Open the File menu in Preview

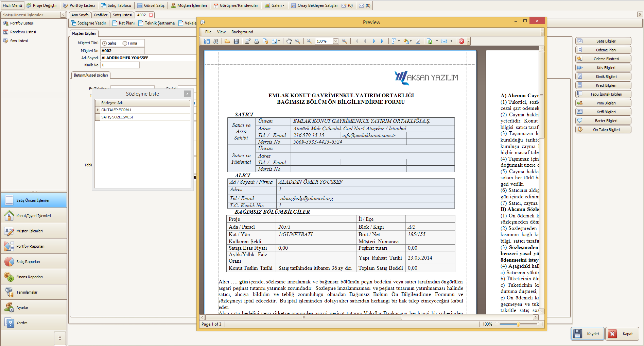(208, 32)
